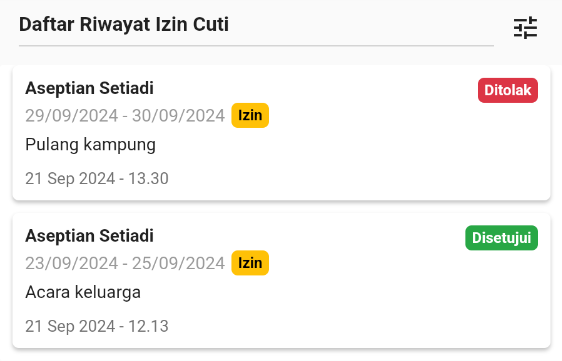Image resolution: width=562 pixels, height=361 pixels.
Task: Click the Pulang kampung reason text
Action: [x=90, y=145]
